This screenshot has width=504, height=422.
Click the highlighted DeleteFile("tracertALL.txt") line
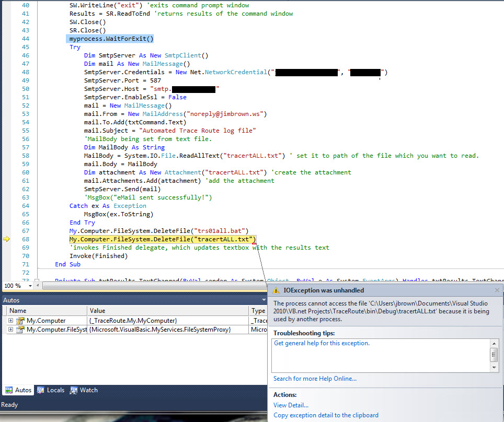(163, 239)
